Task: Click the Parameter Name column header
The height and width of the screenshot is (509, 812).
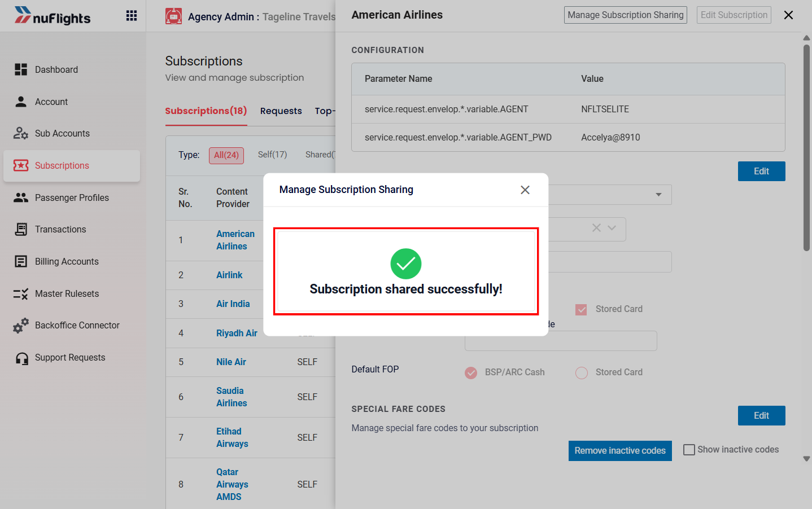Action: 399,79
